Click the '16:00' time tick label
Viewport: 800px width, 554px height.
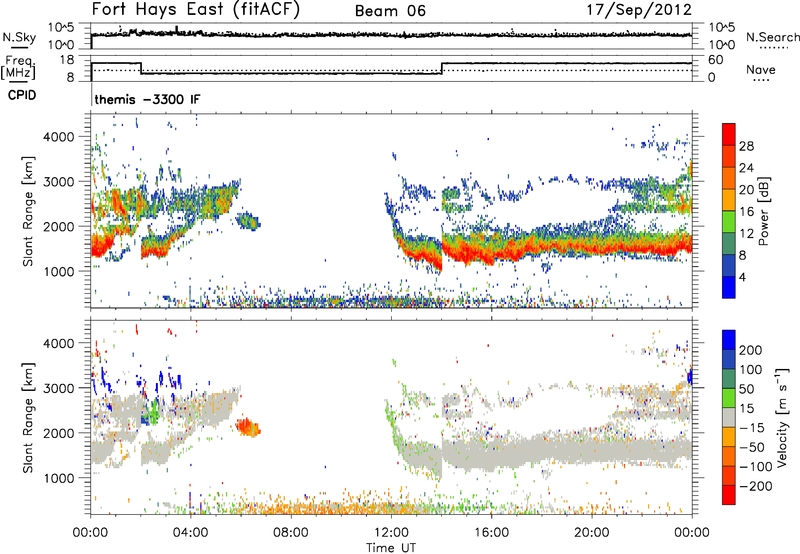(x=491, y=533)
